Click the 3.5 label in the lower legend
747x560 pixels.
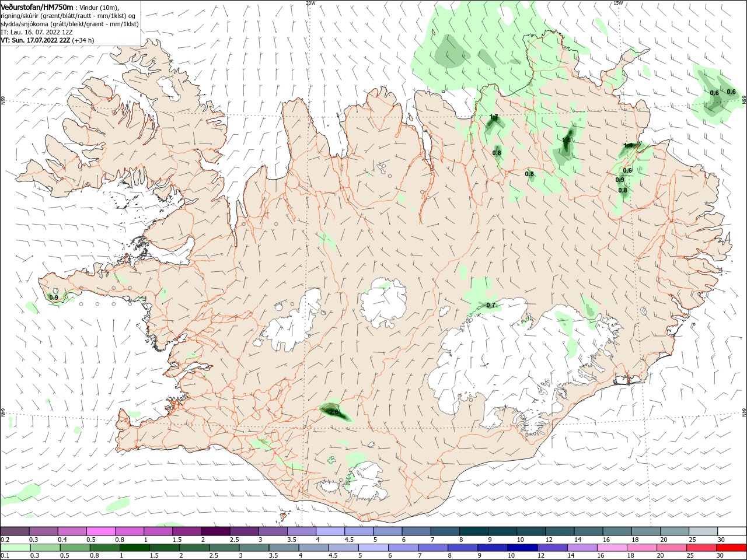[x=273, y=556]
